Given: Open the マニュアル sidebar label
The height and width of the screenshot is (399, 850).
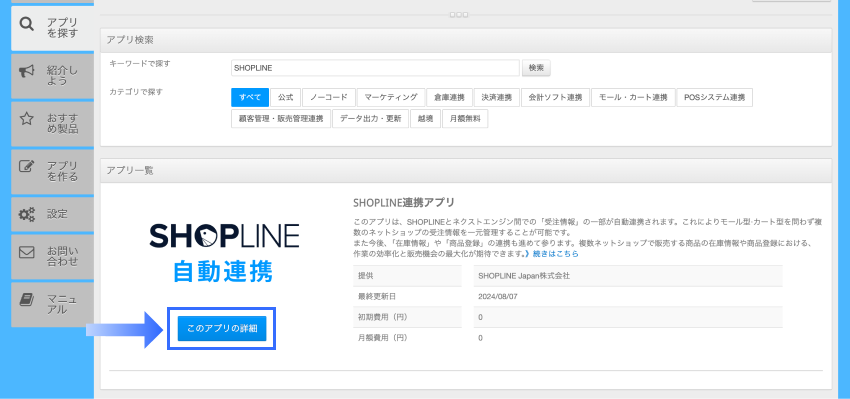Looking at the screenshot, I should point(63,304).
